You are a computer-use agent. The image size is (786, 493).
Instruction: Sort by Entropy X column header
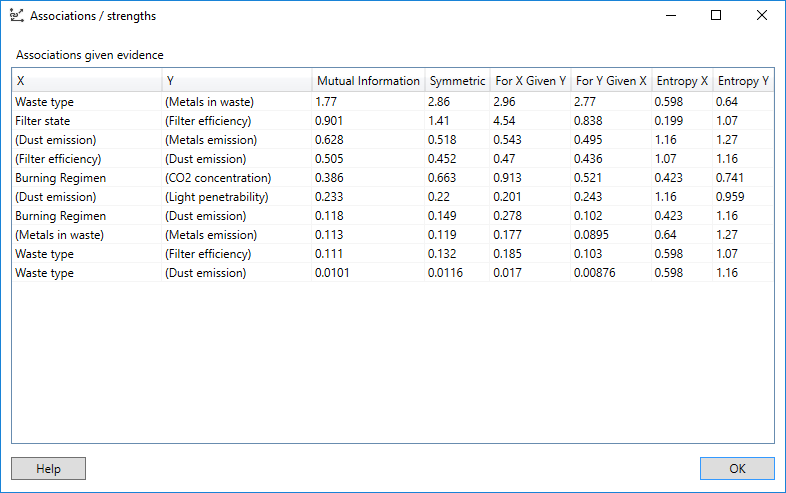[682, 81]
